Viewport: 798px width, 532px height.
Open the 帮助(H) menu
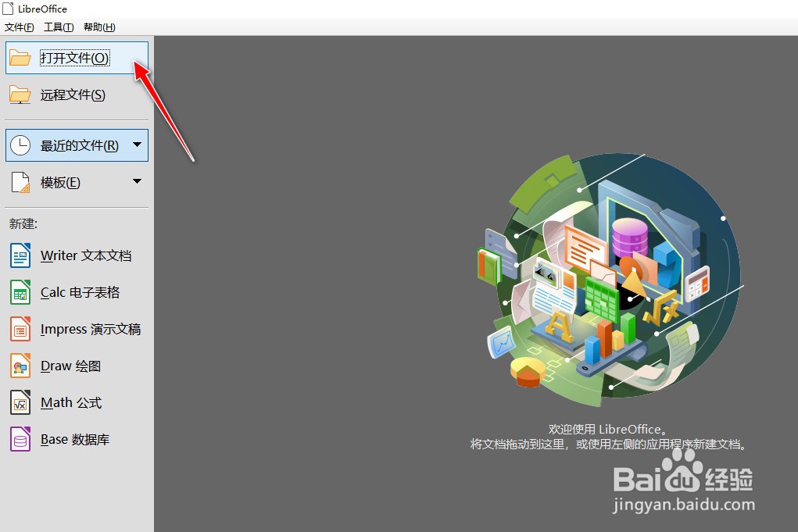tap(99, 27)
